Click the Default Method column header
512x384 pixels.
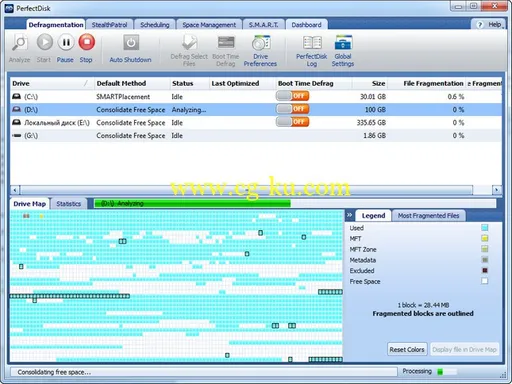(x=132, y=83)
